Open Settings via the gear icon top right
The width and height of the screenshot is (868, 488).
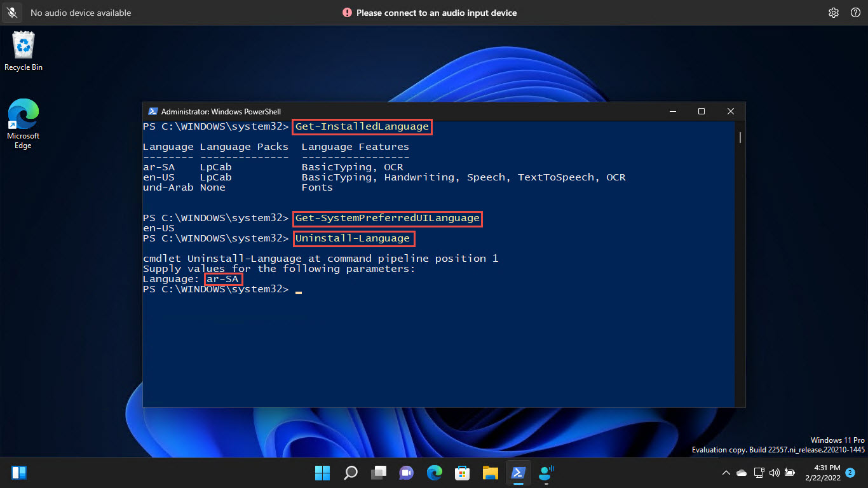click(833, 12)
